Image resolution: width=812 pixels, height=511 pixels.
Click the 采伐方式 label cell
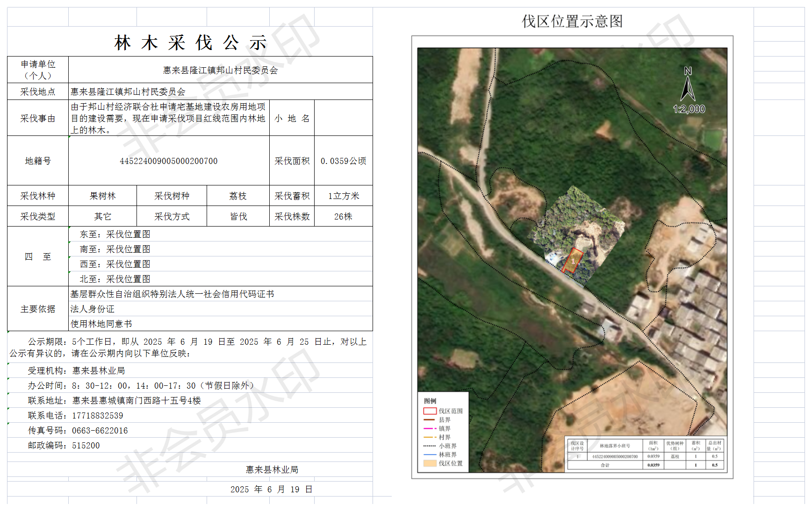(x=172, y=216)
